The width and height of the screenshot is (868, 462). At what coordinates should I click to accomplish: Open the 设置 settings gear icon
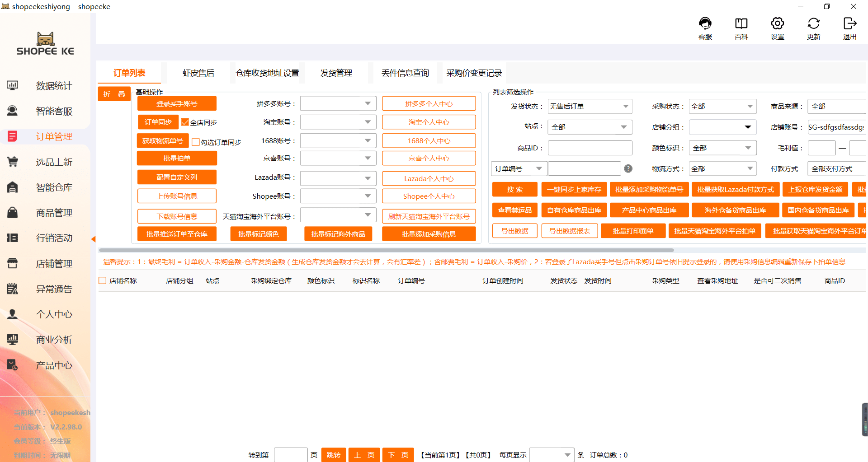pos(777,23)
